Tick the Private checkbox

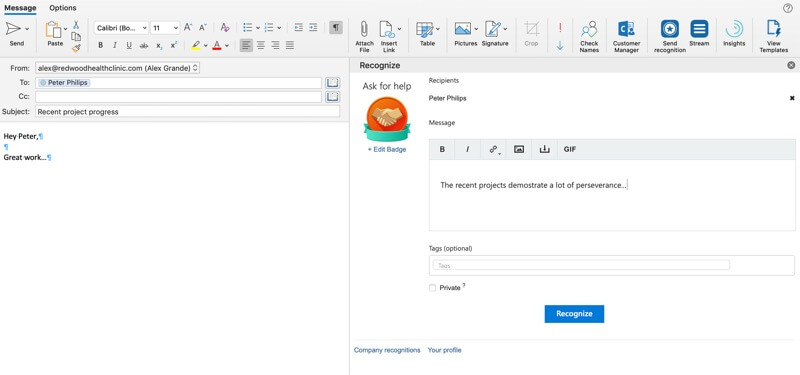(433, 288)
